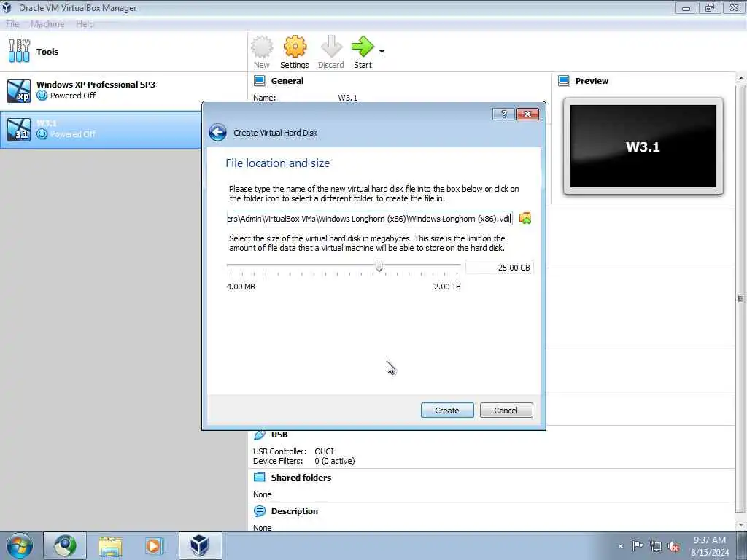Click the USB section heading
Viewport: 747px width, 560px height.
pos(279,435)
